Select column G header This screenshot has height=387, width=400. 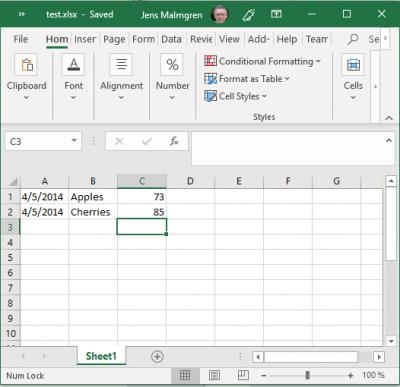click(x=336, y=181)
